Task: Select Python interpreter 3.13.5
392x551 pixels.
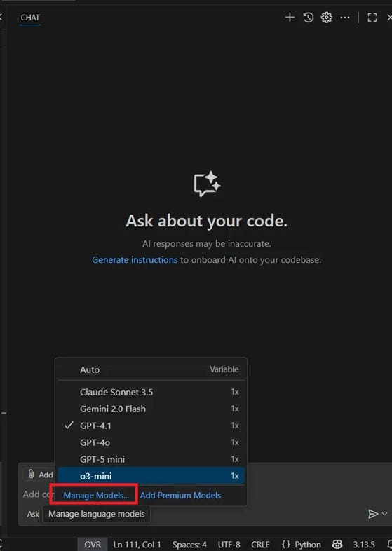Action: pyautogui.click(x=364, y=544)
